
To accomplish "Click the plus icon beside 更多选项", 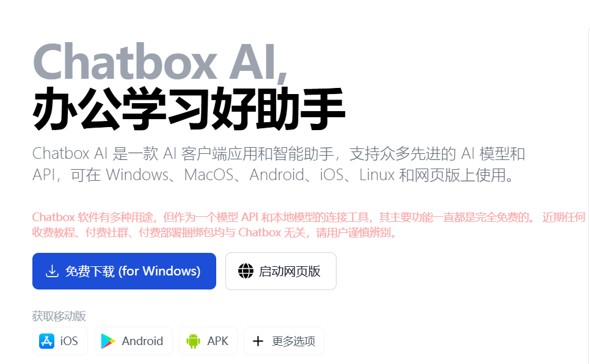I will [258, 341].
